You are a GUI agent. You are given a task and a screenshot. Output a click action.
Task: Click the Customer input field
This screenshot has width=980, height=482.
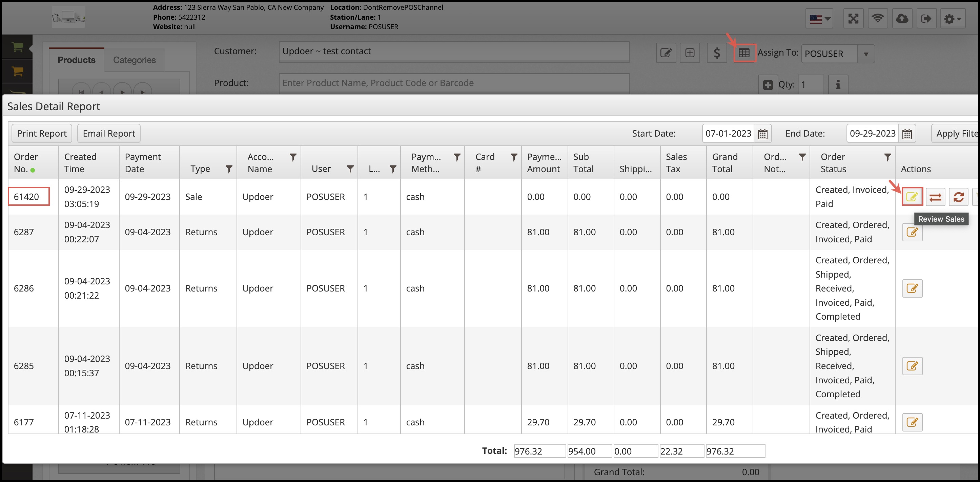453,52
